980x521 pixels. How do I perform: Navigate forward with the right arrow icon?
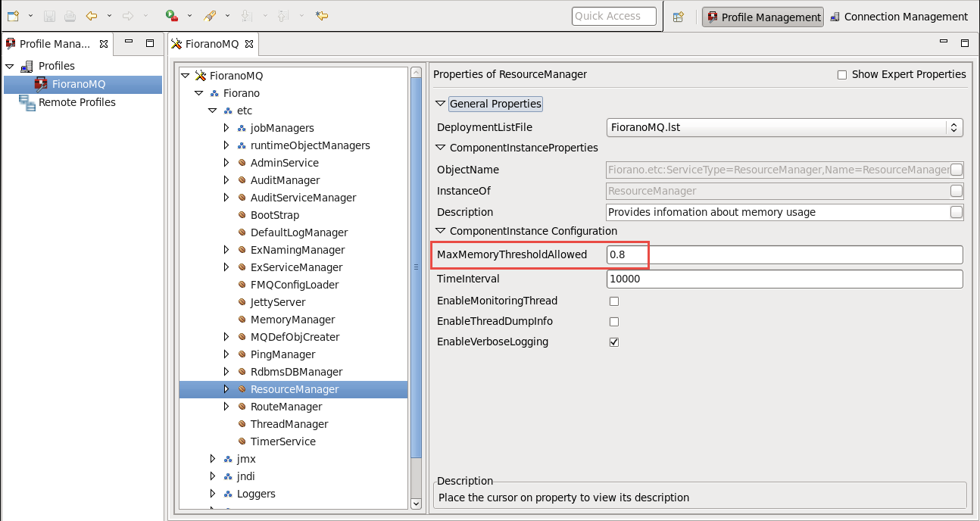click(128, 15)
